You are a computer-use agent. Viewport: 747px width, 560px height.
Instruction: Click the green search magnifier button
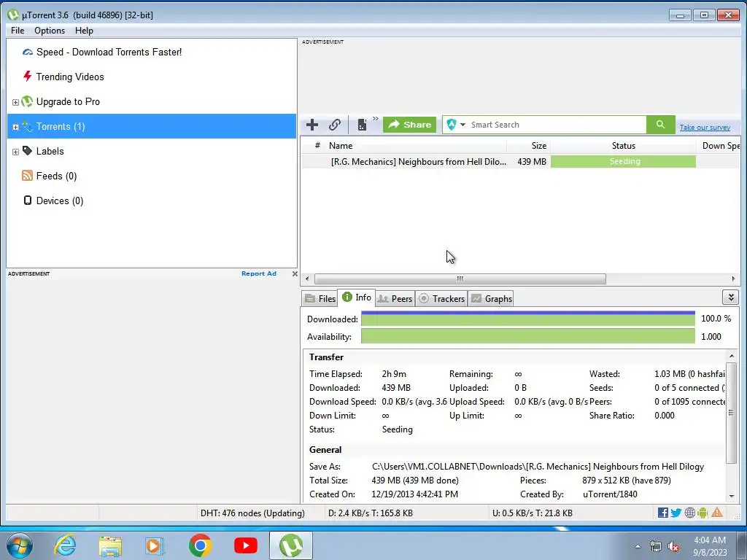660,125
